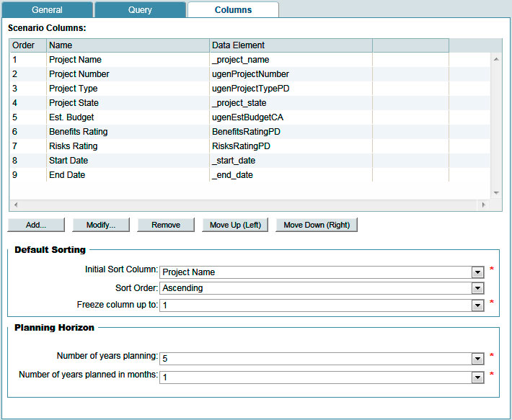512x420 pixels.
Task: Click order number 5 cell
Action: coord(28,117)
